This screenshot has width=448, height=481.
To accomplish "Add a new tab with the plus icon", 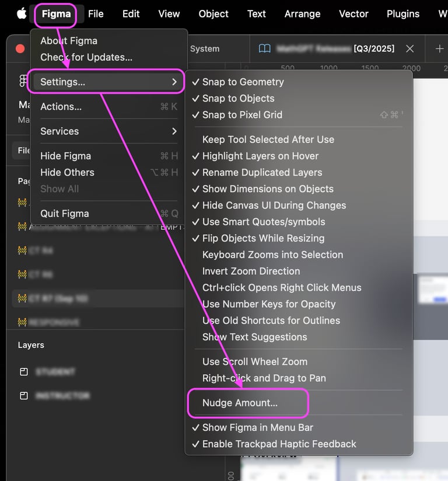I will (439, 48).
